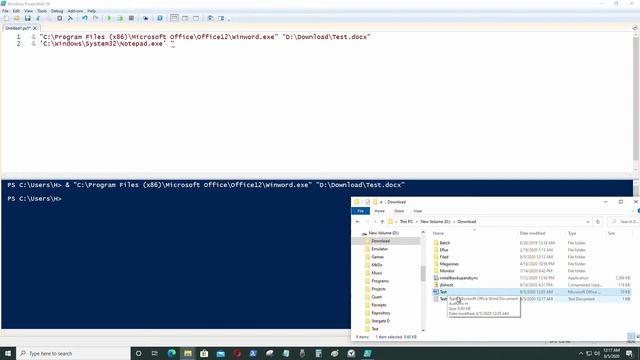This screenshot has height=360, width=640.
Task: Open the File tab in Explorer window
Action: (360, 211)
